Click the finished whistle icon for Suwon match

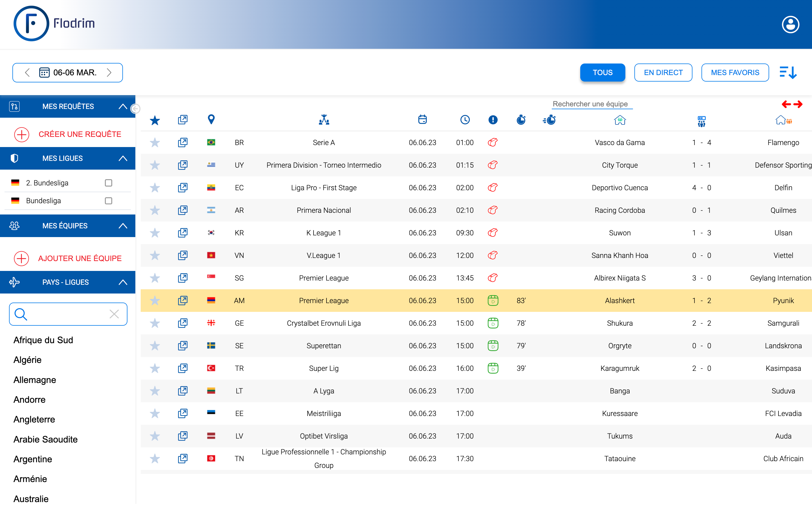[493, 233]
